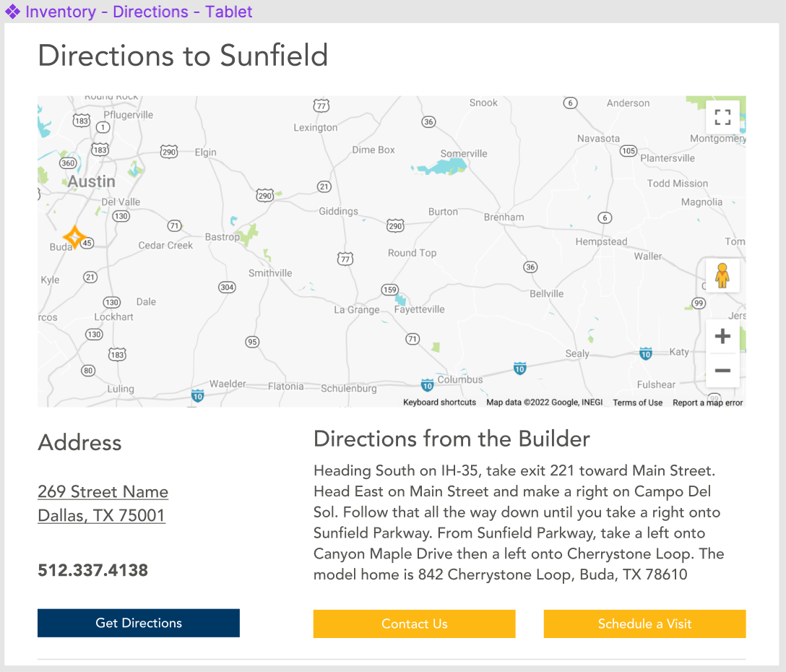Viewport: 786px width, 672px height.
Task: Click the Schedule a Visit button
Action: pos(644,624)
